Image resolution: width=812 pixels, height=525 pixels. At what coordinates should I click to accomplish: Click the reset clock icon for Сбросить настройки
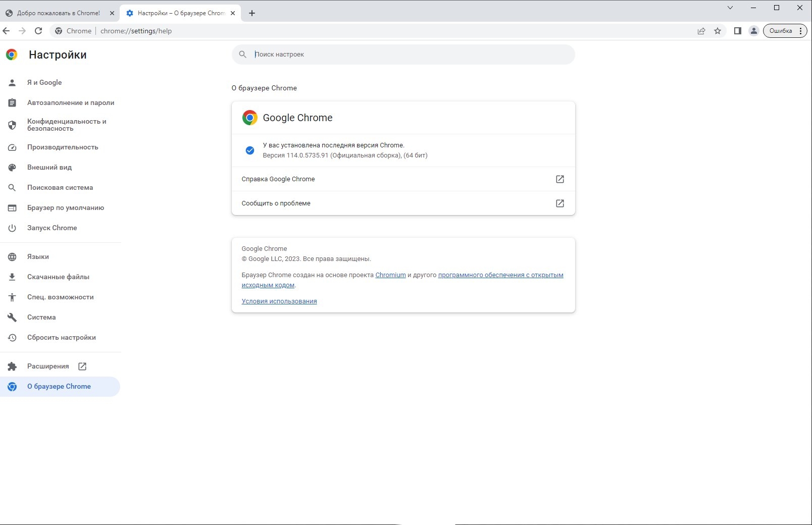point(12,337)
